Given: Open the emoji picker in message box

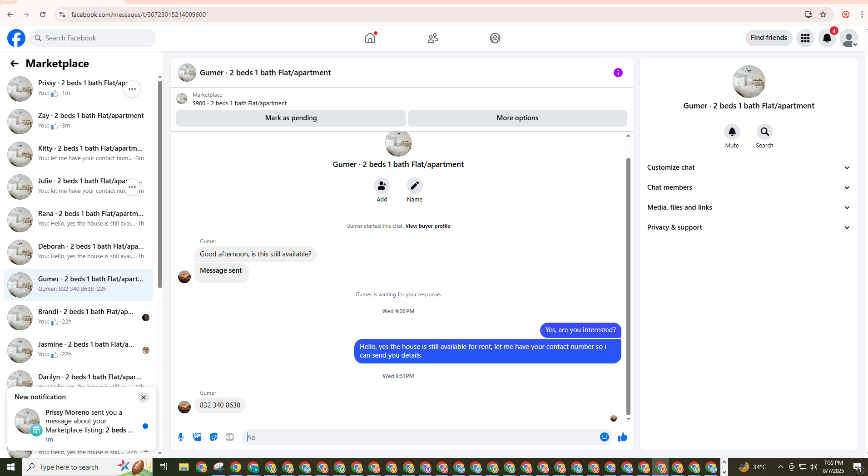Looking at the screenshot, I should coord(605,437).
